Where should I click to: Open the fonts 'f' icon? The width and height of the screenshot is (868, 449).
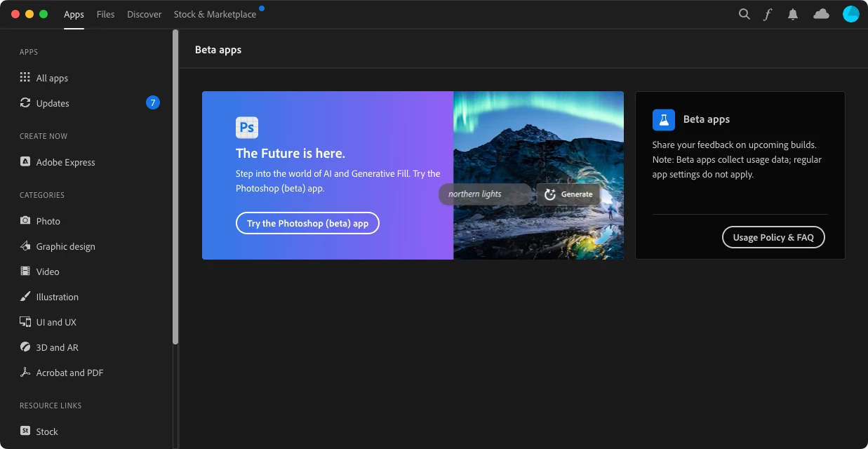tap(768, 14)
